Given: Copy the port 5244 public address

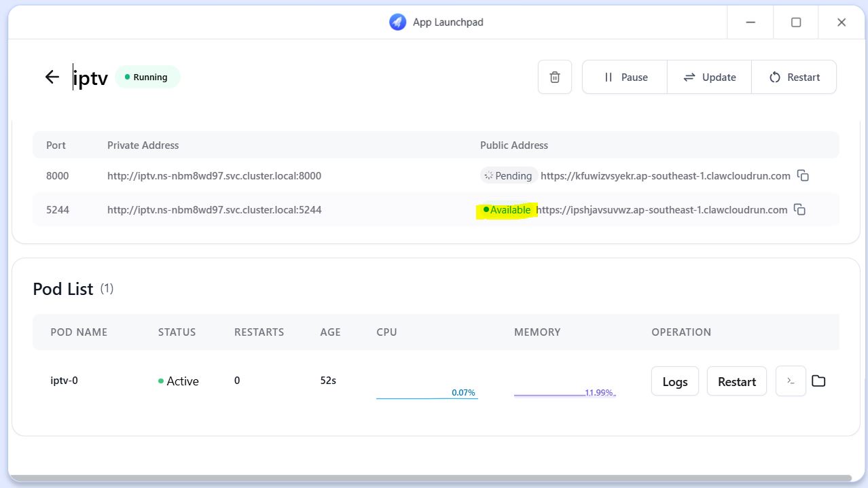Looking at the screenshot, I should coord(800,210).
